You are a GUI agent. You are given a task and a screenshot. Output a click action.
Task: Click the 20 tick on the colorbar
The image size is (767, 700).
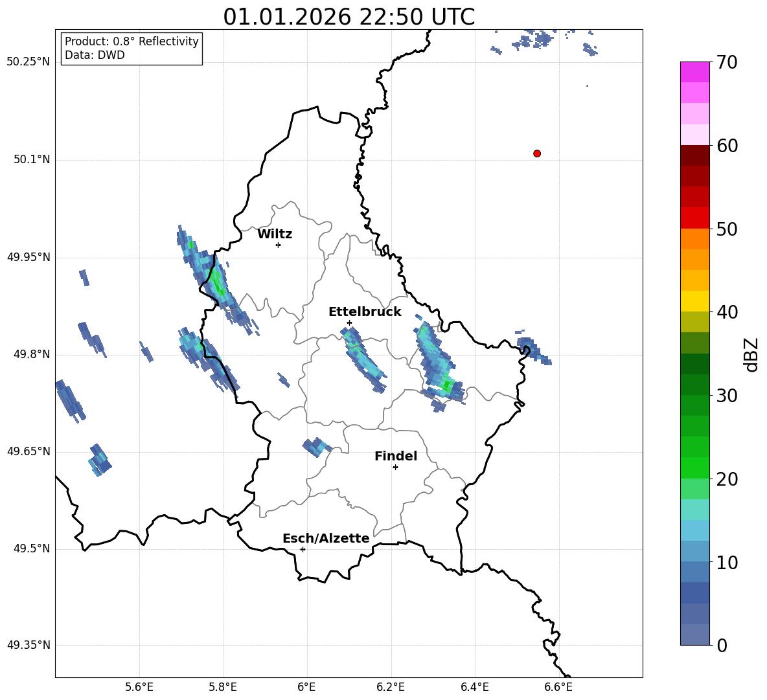pos(726,479)
